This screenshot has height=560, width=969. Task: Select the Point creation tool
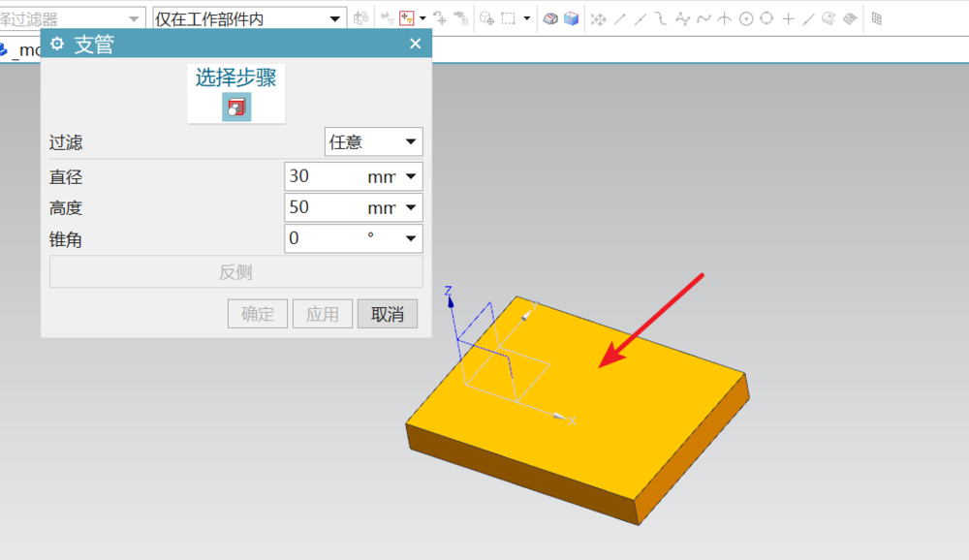click(788, 16)
